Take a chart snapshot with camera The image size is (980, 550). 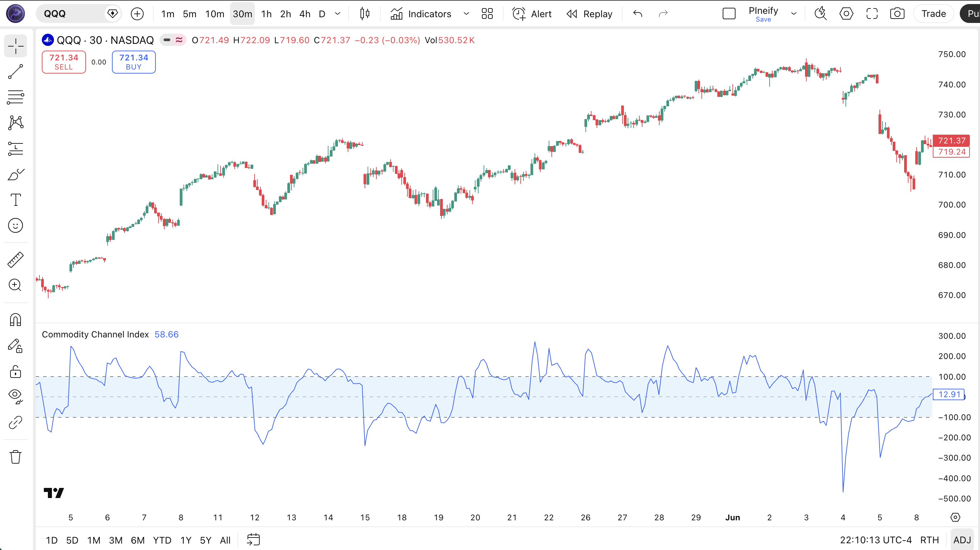click(x=897, y=14)
